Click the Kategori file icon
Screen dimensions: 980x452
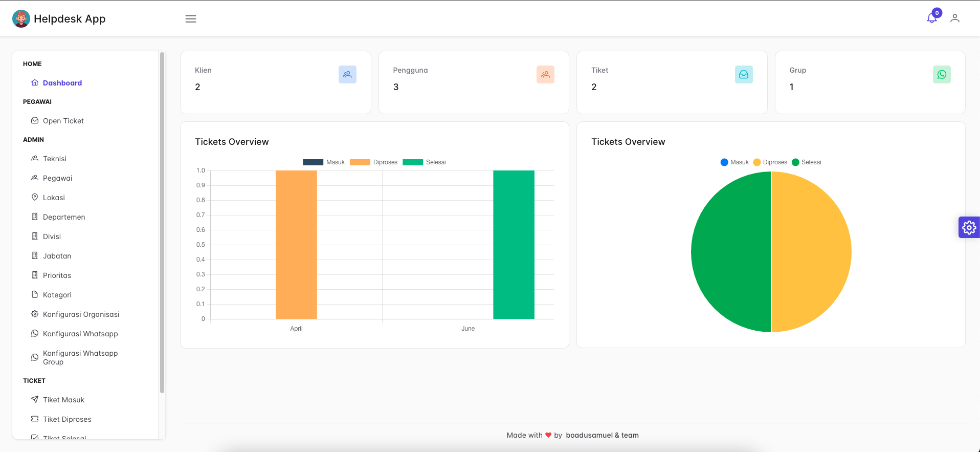click(x=35, y=294)
